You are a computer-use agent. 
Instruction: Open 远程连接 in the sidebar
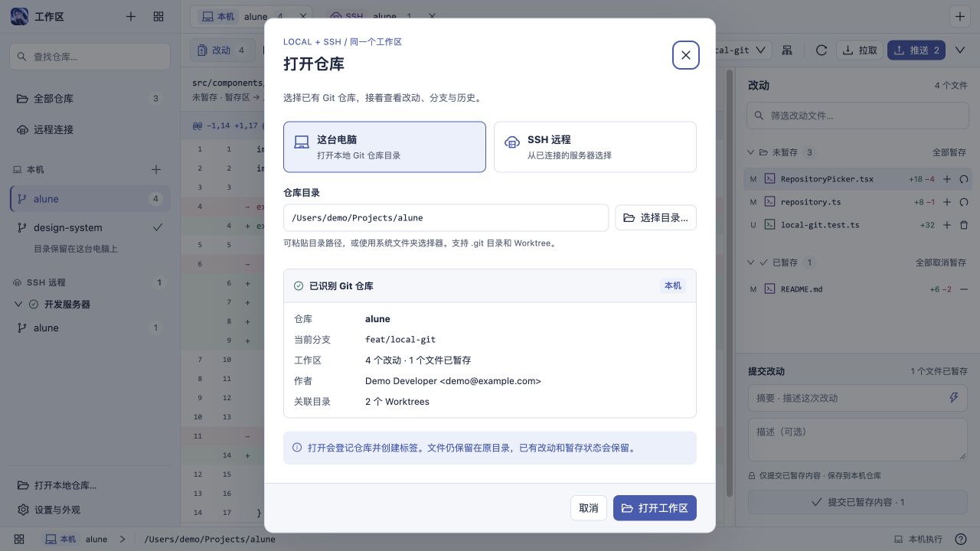90,129
